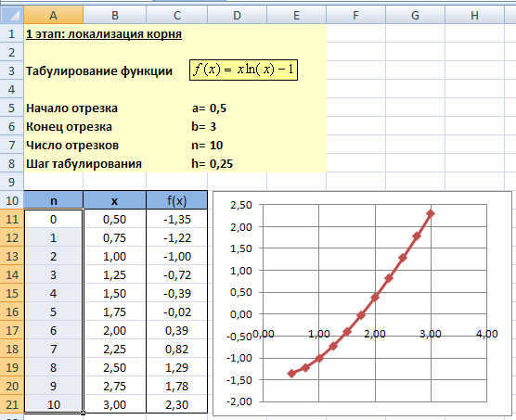Click the cell 'n= 10'
The width and height of the screenshot is (516, 420).
point(207,146)
